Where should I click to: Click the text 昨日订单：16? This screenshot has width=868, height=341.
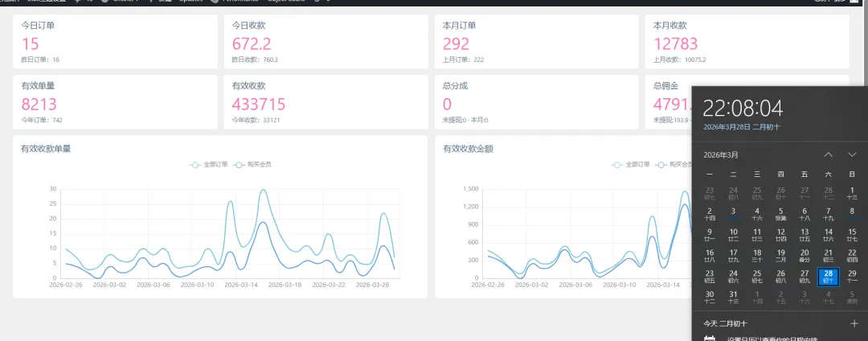[40, 60]
